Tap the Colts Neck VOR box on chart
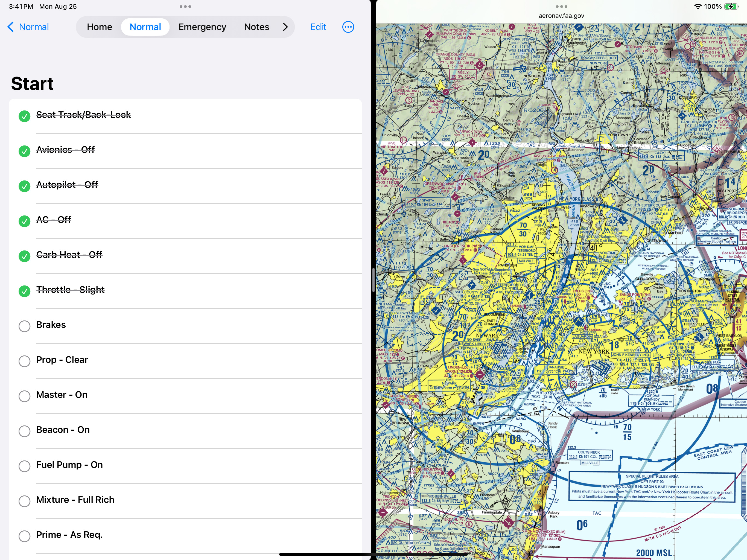747x560 pixels. 590,455
